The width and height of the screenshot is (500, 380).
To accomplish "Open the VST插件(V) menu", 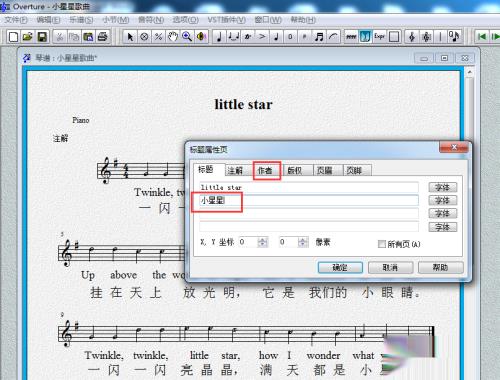I will click(x=227, y=20).
